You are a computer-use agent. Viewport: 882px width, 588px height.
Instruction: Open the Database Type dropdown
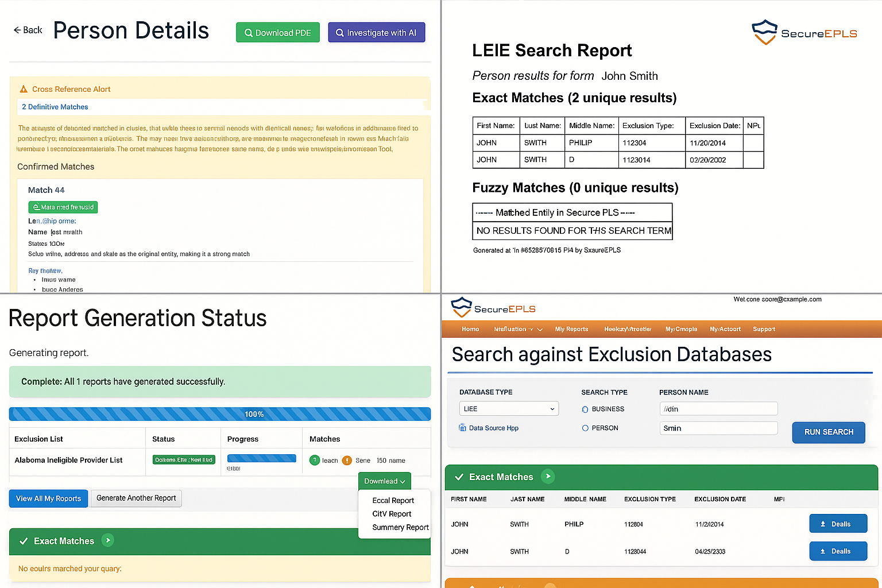click(509, 409)
